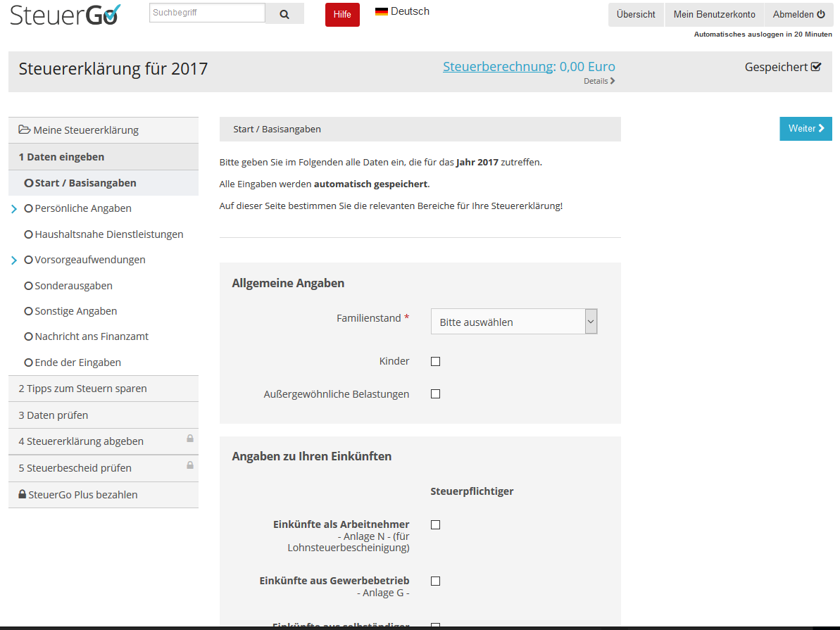Enable the Kinder checkbox
Image resolution: width=840 pixels, height=630 pixels.
click(x=436, y=362)
